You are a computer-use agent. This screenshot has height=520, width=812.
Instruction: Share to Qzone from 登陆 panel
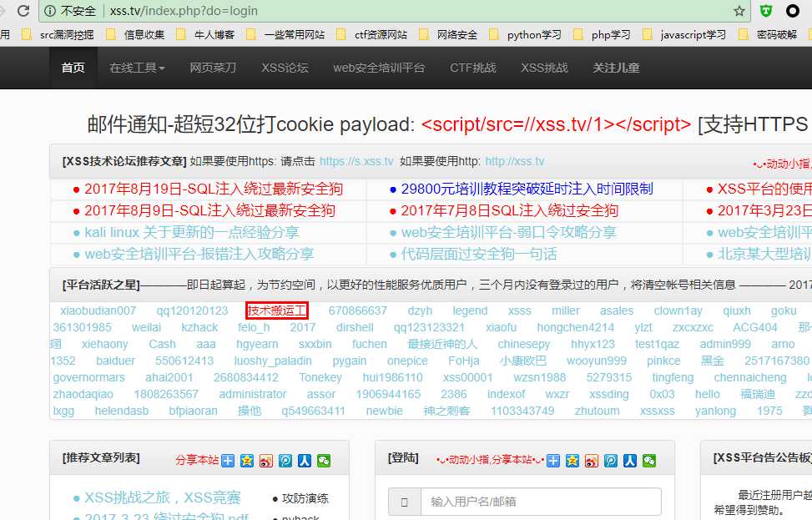coord(572,461)
